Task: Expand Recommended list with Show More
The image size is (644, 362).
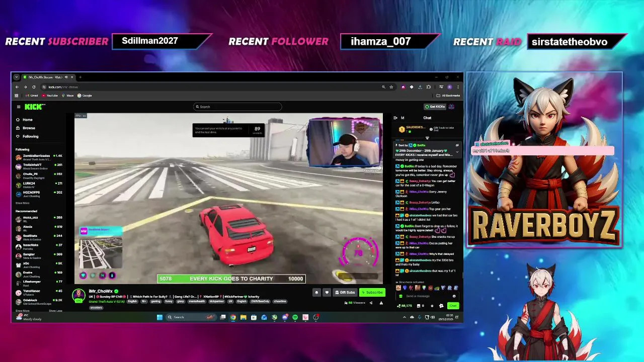Action: pos(22,311)
